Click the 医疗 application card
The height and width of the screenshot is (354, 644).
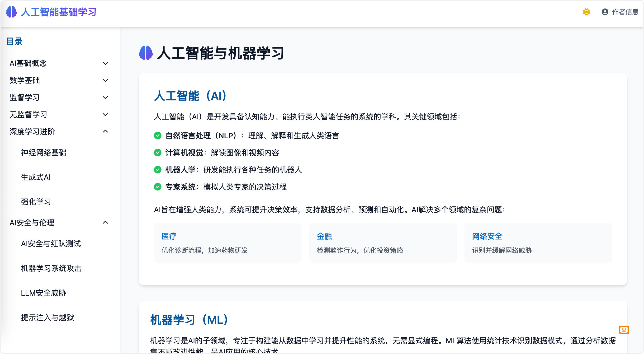[x=227, y=242]
